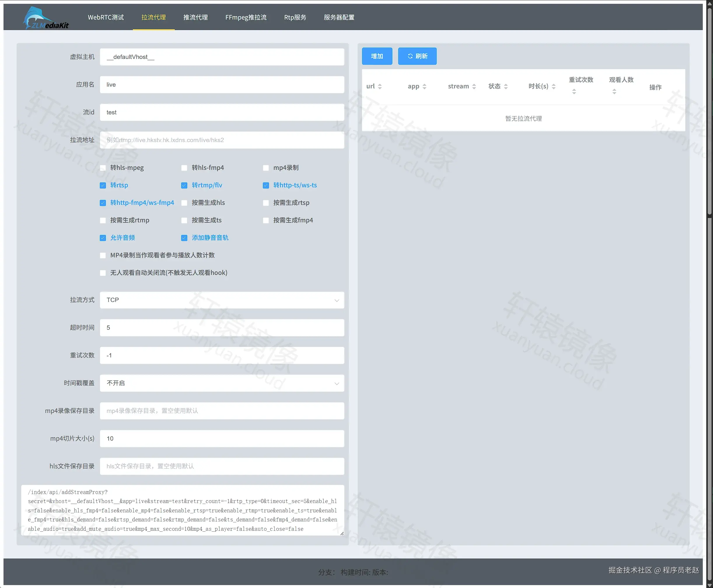Image resolution: width=713 pixels, height=588 pixels.
Task: Sort table by 时长(s) column
Action: tap(553, 87)
